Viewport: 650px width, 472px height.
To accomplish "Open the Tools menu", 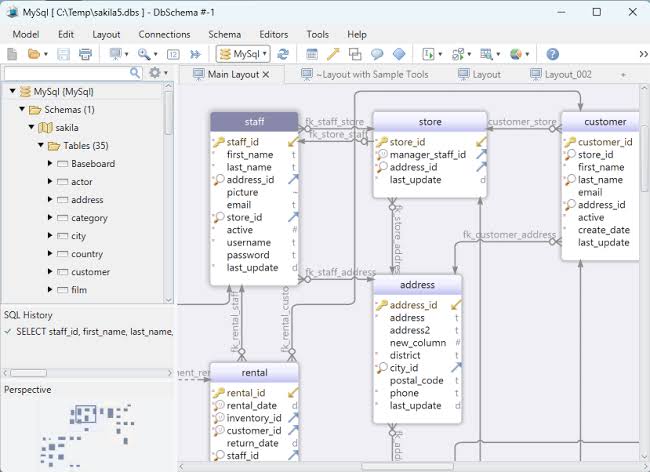I will coord(318,34).
